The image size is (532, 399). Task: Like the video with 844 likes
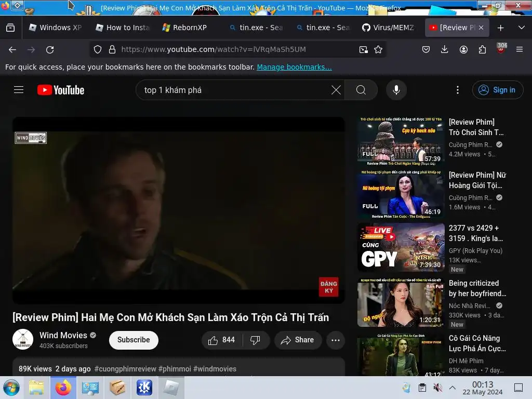(x=222, y=340)
